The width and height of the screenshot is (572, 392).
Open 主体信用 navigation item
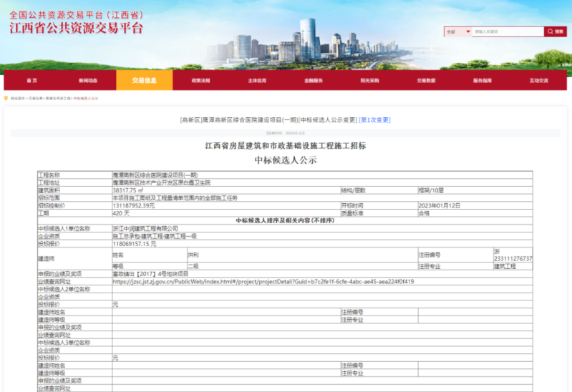pyautogui.click(x=257, y=81)
